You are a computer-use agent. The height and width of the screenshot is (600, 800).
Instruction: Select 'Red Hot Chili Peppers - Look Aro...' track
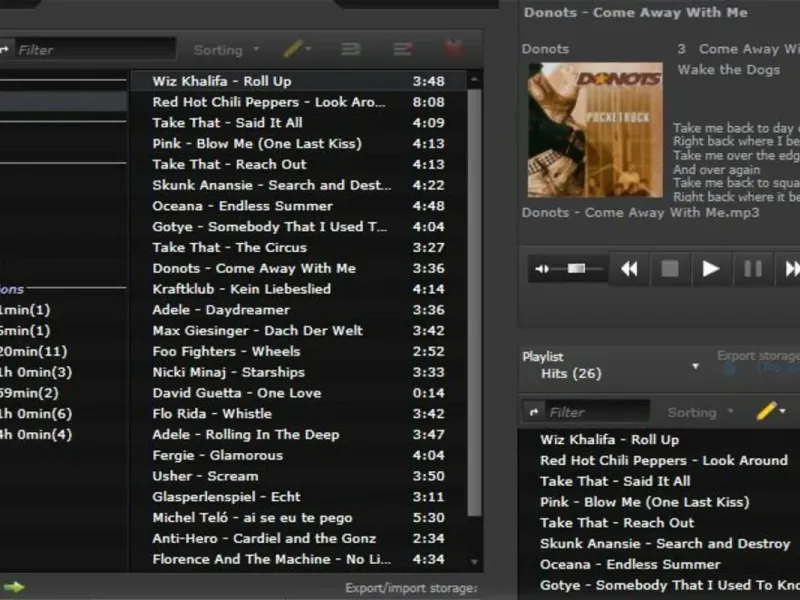coord(298,102)
